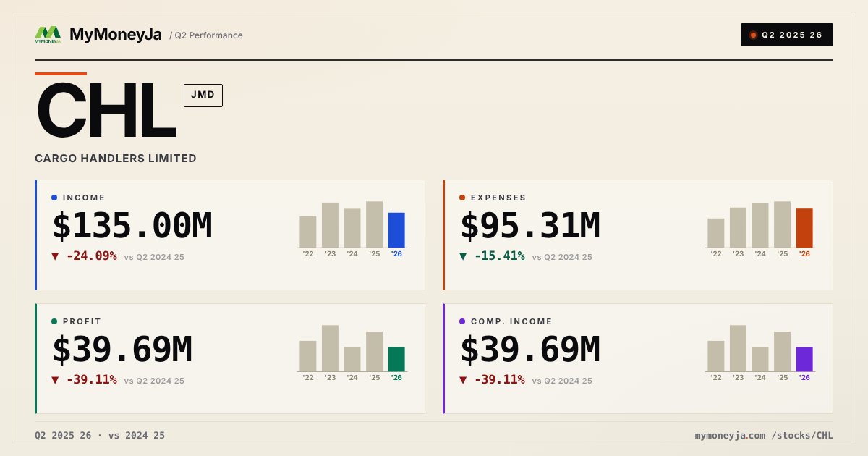868x456 pixels.
Task: Click the down arrow in Profit card
Action: (x=56, y=380)
